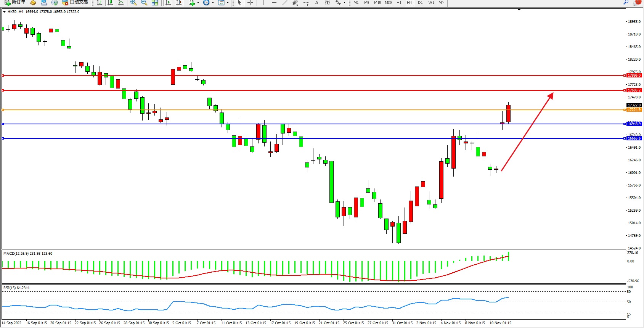Expand the chart templates dropdown arrow
This screenshot has height=328, width=644.
point(228,3)
